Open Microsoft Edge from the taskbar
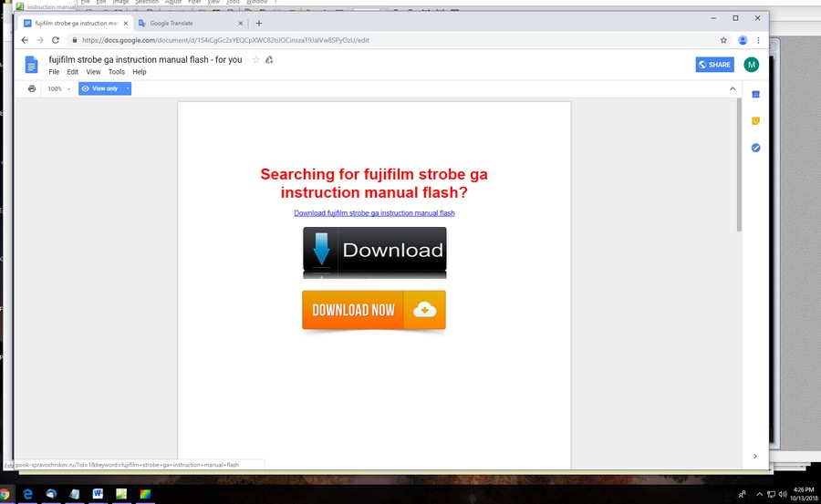Image resolution: width=821 pixels, height=504 pixels. [27, 494]
